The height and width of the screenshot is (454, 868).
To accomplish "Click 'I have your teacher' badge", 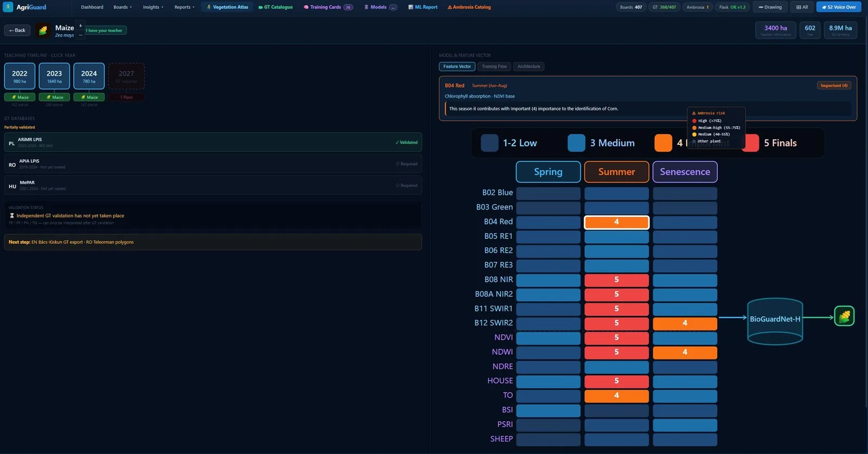I will coord(105,30).
